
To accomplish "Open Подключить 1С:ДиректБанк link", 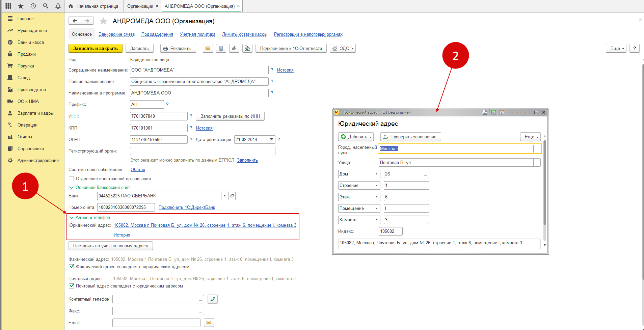I will [x=187, y=208].
